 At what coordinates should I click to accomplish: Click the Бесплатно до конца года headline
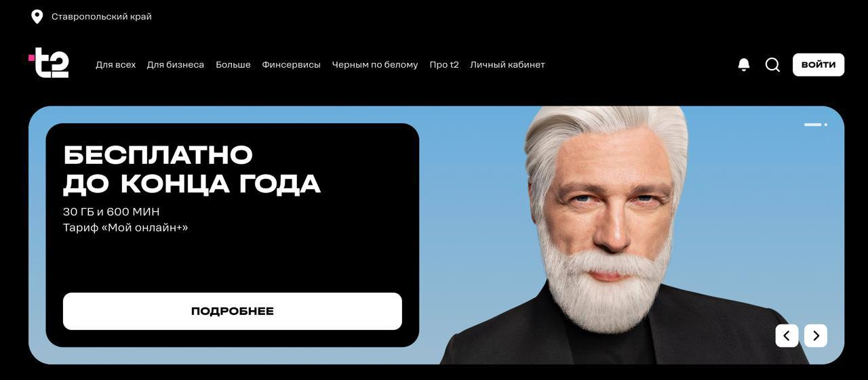click(x=192, y=169)
